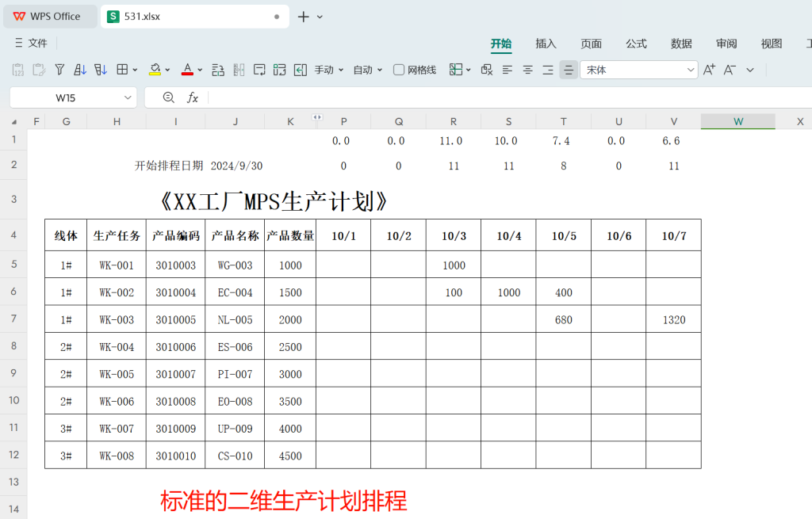Switch to the 审阅 ribbon tab
Image resolution: width=812 pixels, height=519 pixels.
[x=726, y=44]
